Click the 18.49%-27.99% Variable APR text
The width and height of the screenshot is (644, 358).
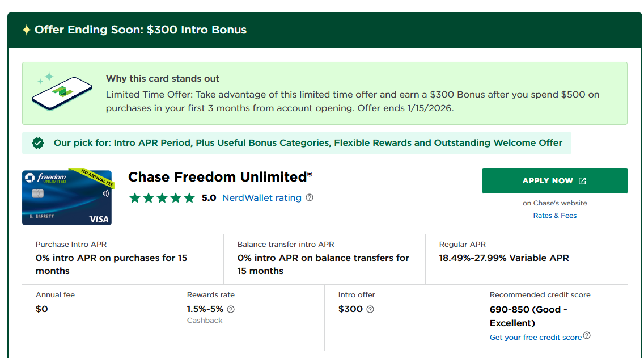click(504, 258)
